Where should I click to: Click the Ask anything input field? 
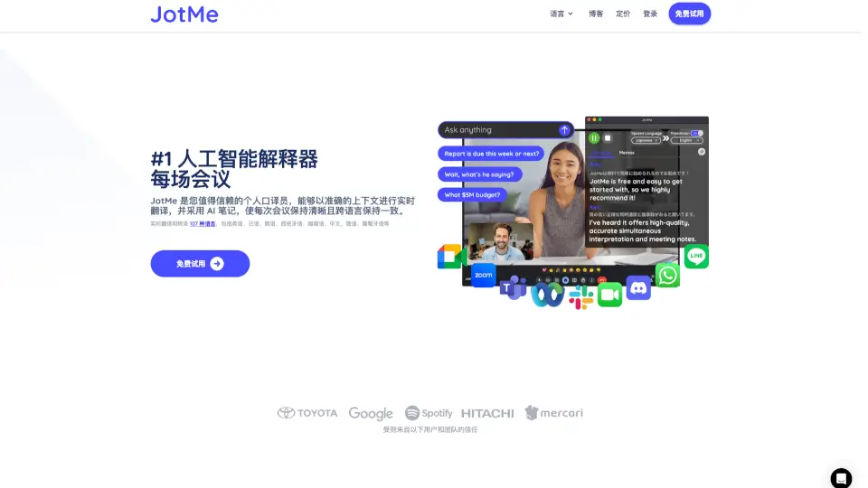(x=497, y=130)
